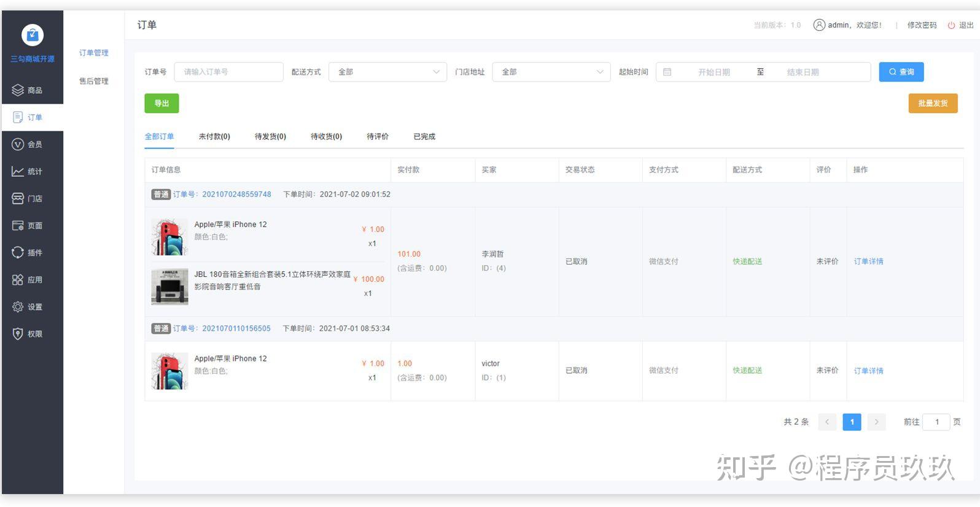Click paid amount 101.00
This screenshot has width=980, height=507.
[409, 254]
